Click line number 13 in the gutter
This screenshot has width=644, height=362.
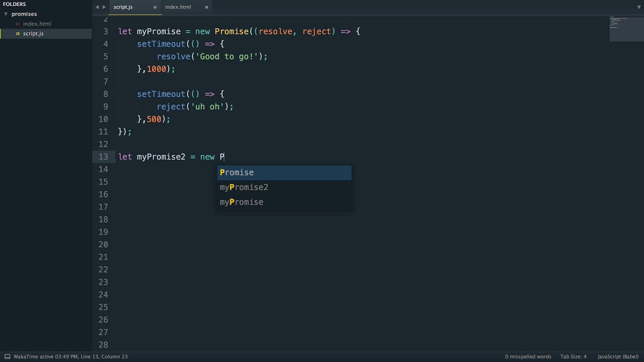click(x=103, y=157)
